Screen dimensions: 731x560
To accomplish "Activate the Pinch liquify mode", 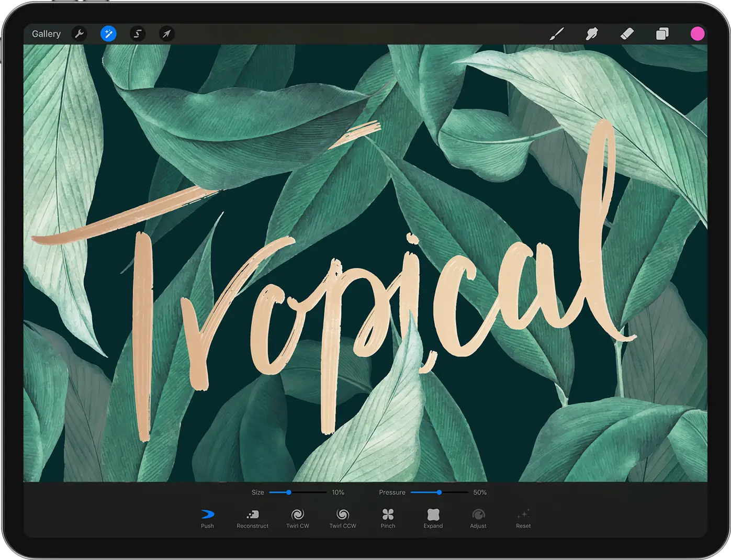I will [388, 518].
